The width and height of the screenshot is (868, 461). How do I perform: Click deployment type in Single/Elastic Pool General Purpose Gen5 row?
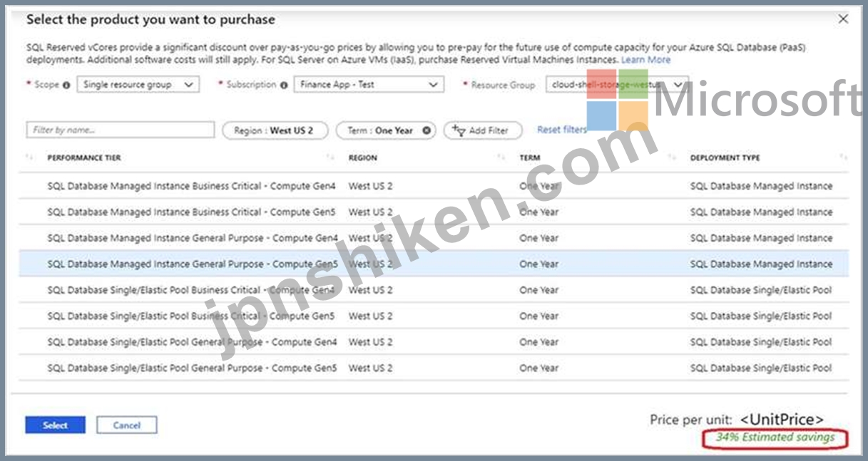point(761,368)
